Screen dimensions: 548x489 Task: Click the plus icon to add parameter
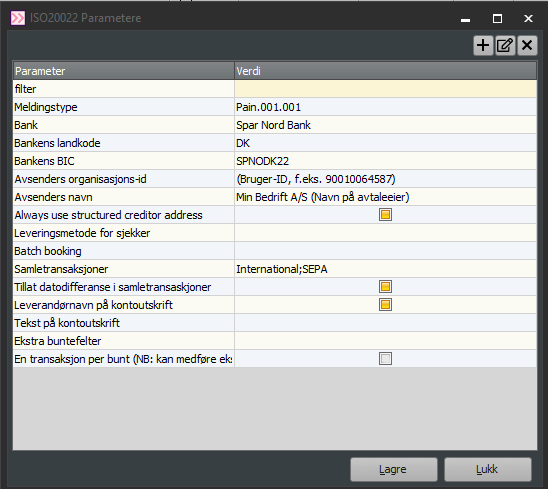click(x=483, y=45)
